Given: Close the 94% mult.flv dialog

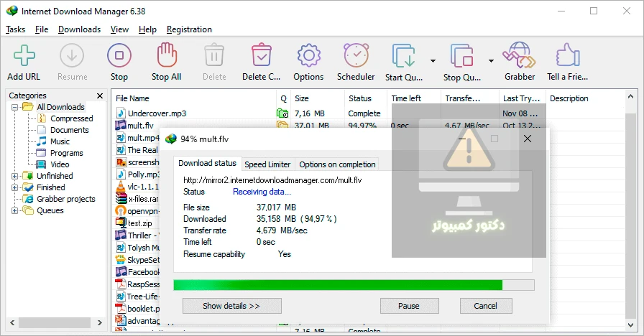Looking at the screenshot, I should click(528, 139).
